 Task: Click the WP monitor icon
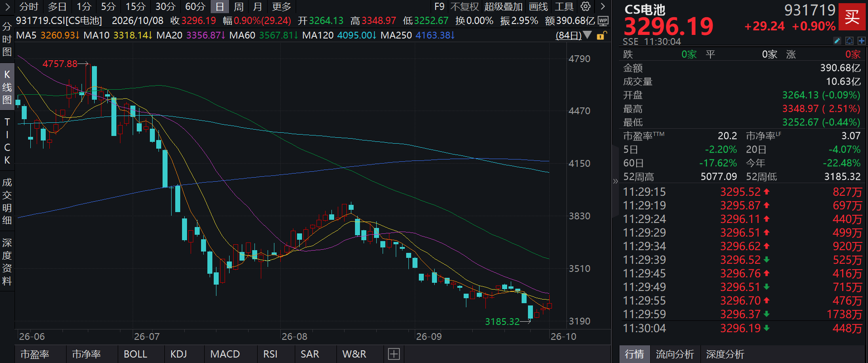603,21
